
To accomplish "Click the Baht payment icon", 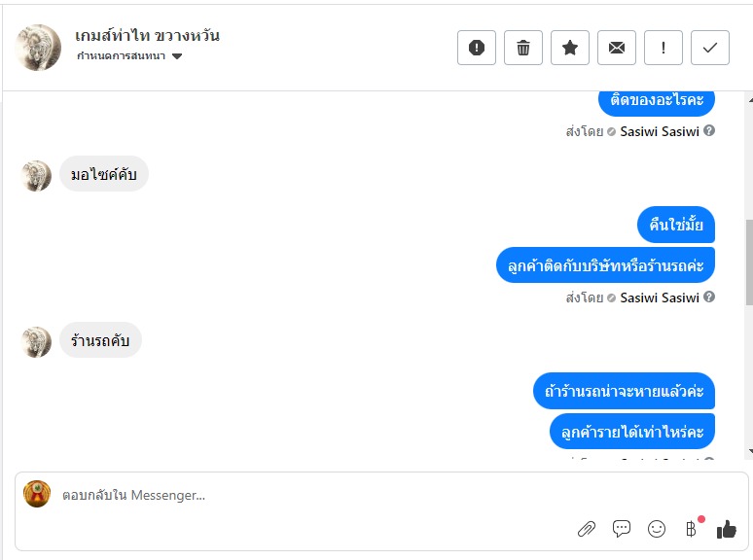I will pyautogui.click(x=692, y=529).
